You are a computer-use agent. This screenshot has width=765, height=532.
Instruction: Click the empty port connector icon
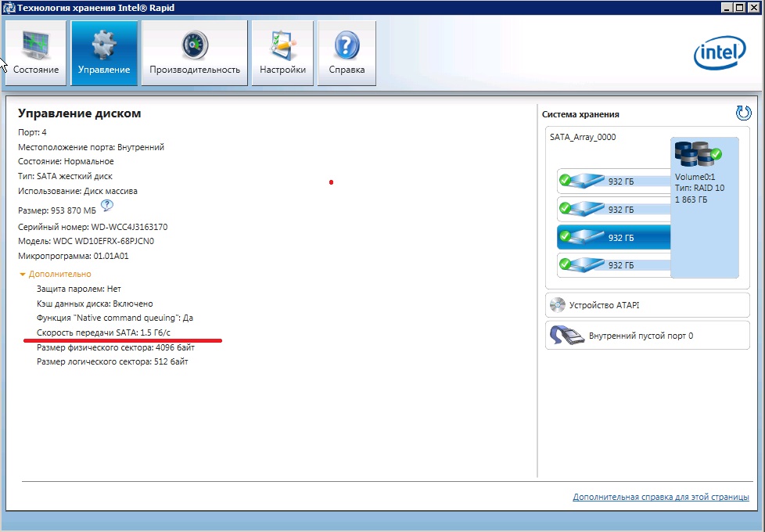[566, 336]
